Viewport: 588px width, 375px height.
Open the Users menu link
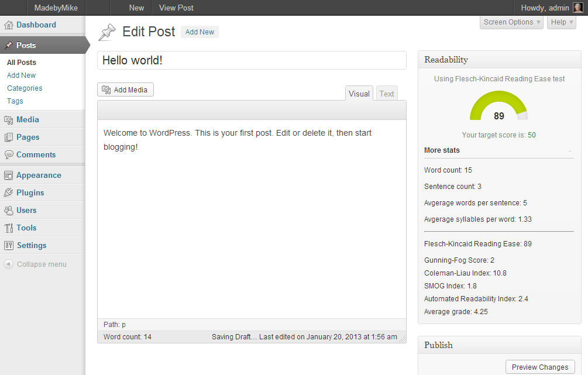[26, 211]
